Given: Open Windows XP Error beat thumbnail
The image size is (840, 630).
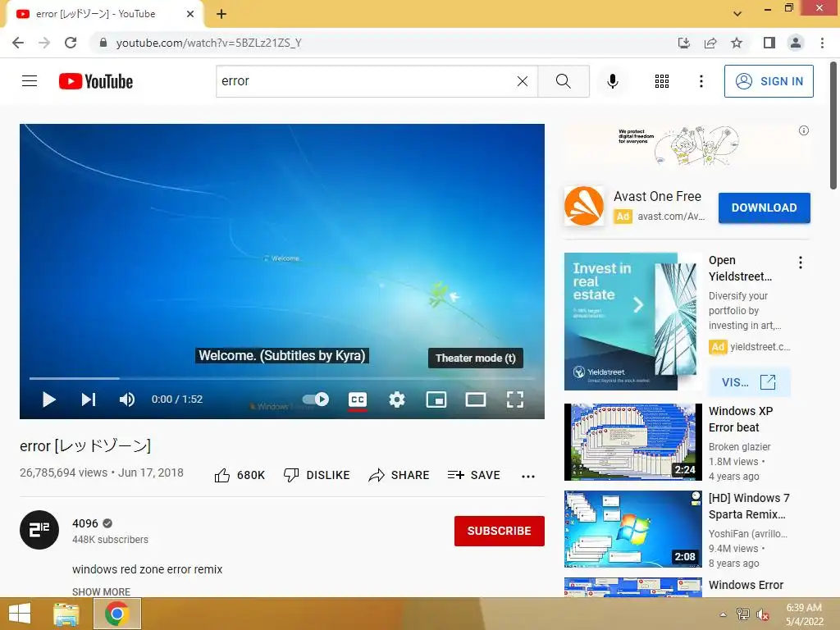Looking at the screenshot, I should pyautogui.click(x=632, y=442).
